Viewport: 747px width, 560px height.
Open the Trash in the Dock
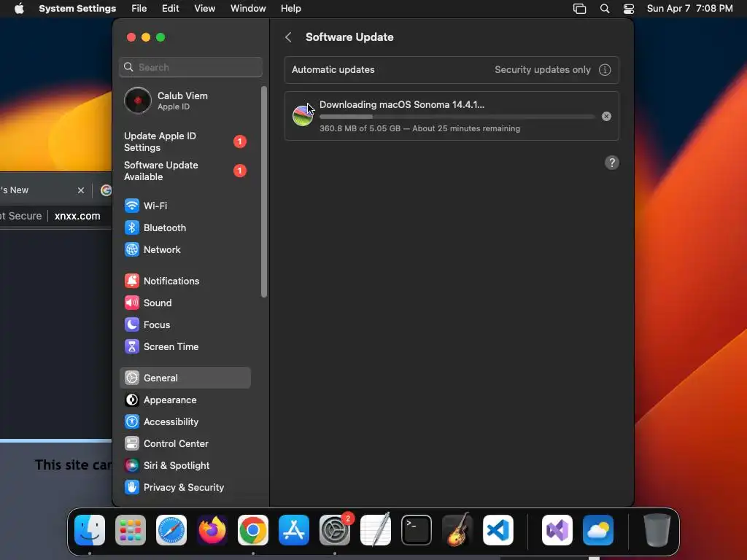click(657, 530)
